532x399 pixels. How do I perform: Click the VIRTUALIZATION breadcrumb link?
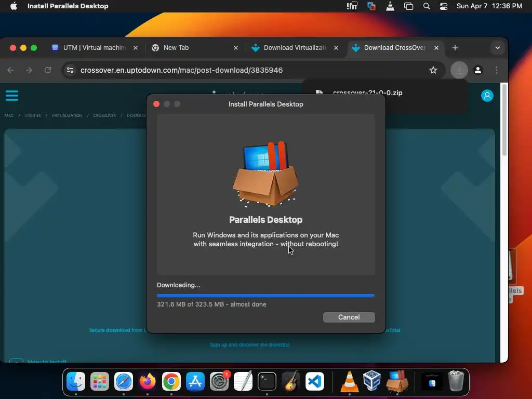pyautogui.click(x=67, y=115)
